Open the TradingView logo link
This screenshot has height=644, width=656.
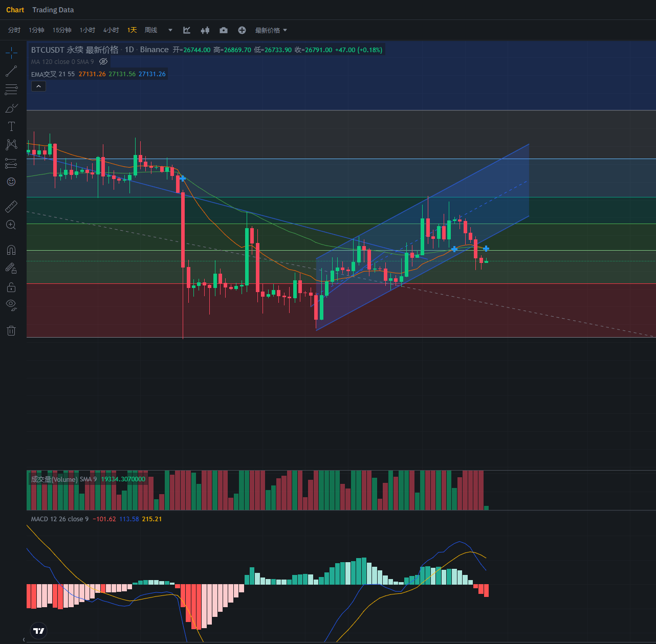[x=39, y=631]
